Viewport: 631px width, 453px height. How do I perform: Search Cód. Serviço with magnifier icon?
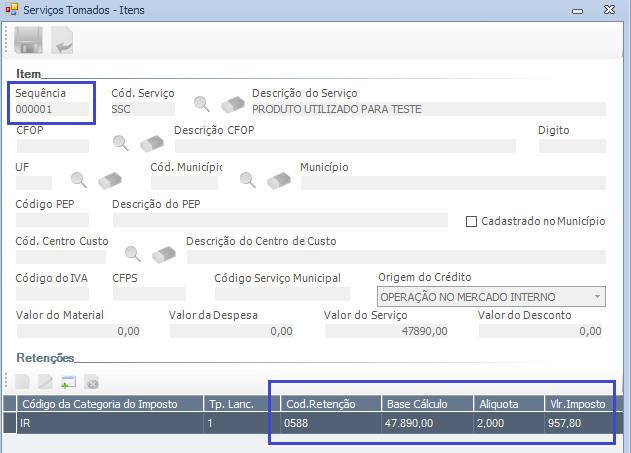[x=202, y=104]
